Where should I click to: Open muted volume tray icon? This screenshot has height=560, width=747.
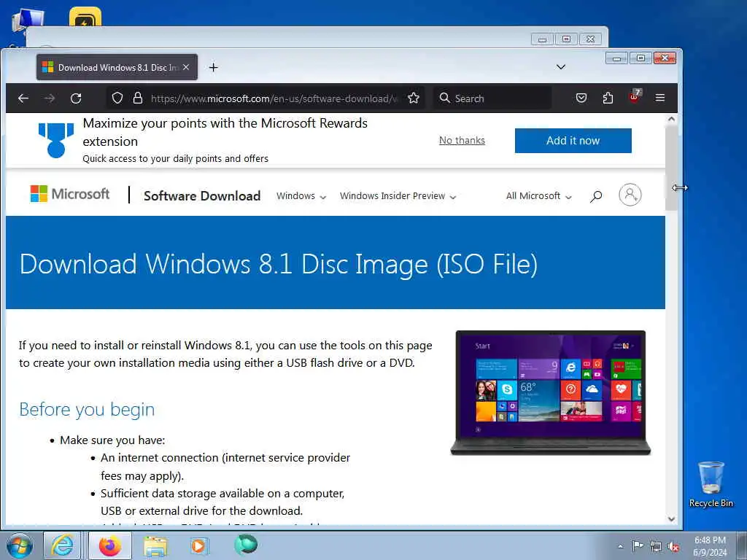click(673, 546)
